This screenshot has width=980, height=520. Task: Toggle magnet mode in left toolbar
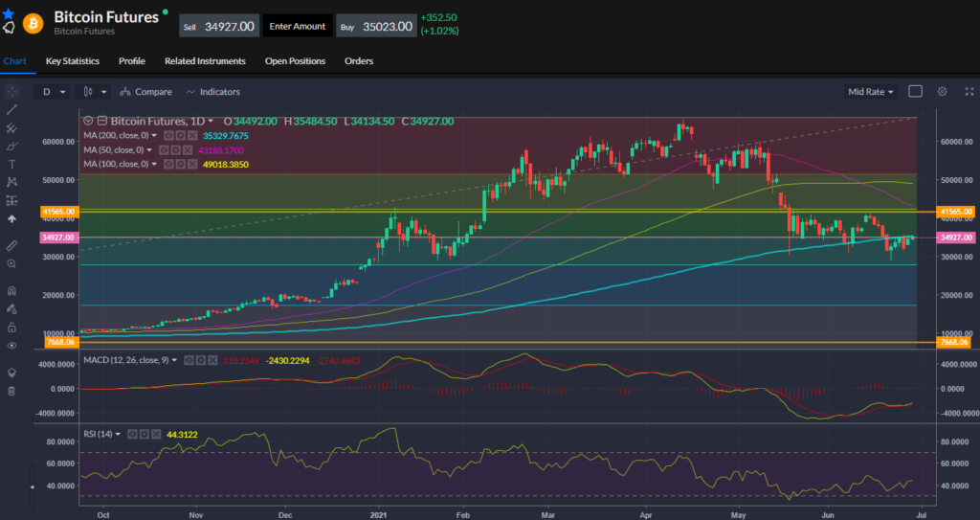11,291
